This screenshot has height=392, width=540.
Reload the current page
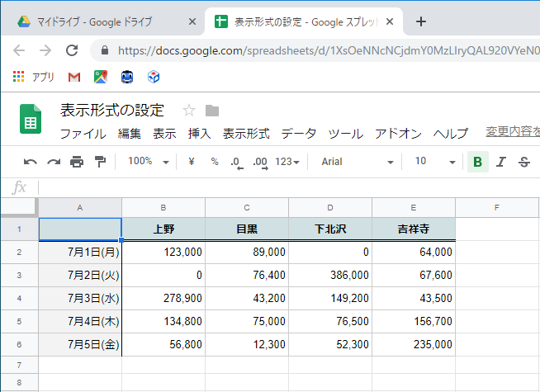point(72,50)
